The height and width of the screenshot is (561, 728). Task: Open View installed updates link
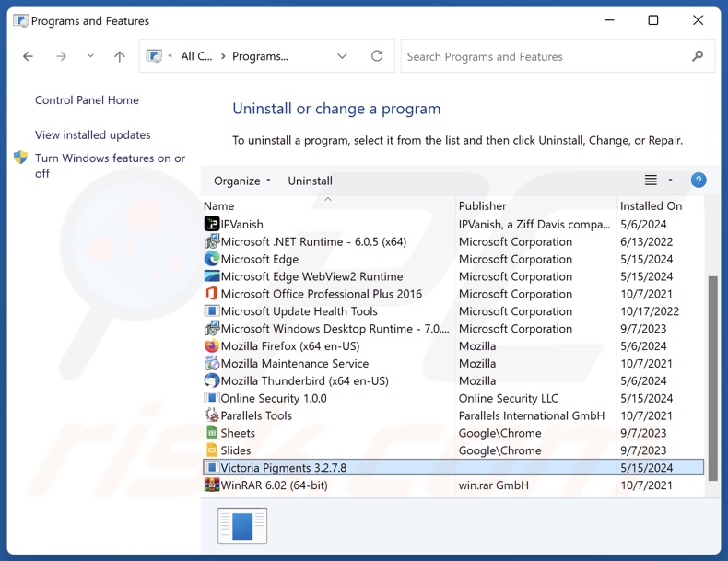pos(92,134)
